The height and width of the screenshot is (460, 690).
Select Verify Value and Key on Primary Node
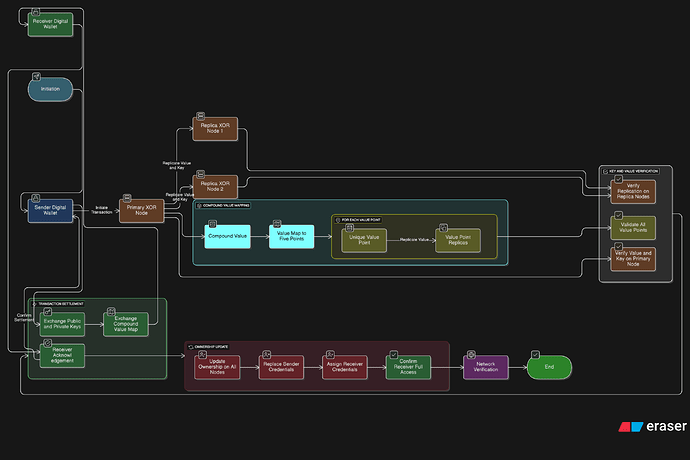[x=633, y=259]
